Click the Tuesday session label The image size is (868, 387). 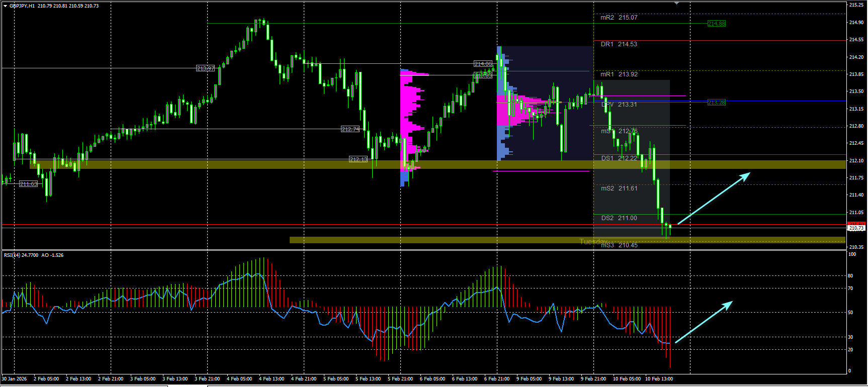pos(593,242)
